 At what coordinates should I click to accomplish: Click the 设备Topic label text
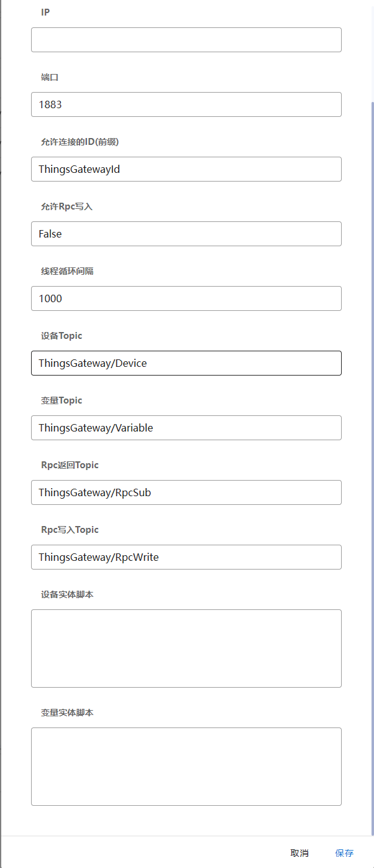62,336
